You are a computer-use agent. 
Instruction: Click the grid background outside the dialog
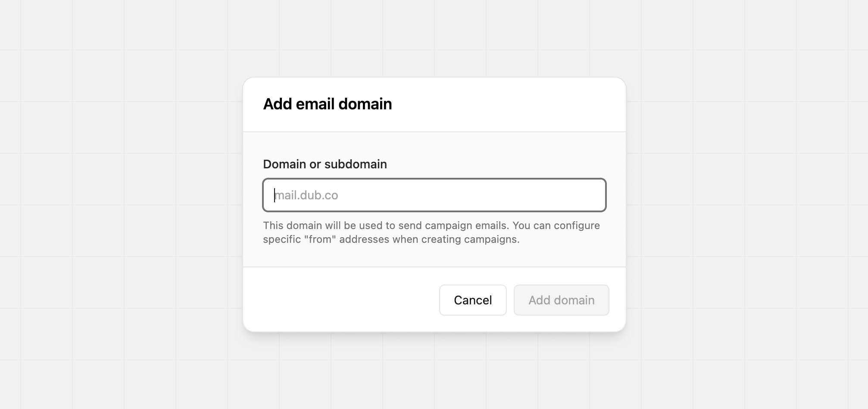[x=108, y=194]
